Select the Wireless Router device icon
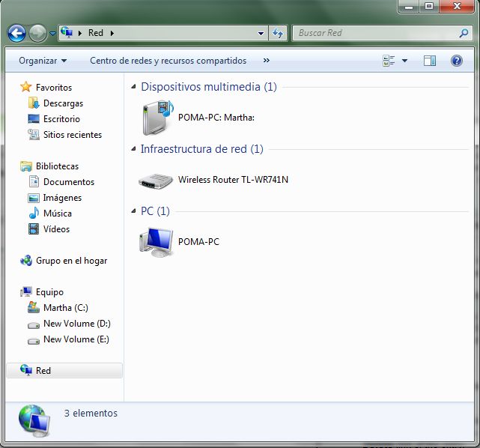 pyautogui.click(x=156, y=181)
